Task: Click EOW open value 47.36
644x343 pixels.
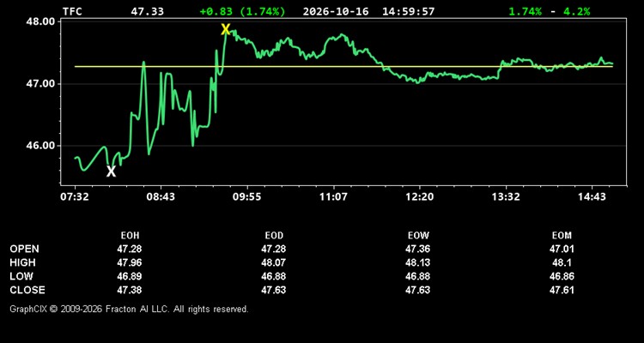Action: (417, 249)
